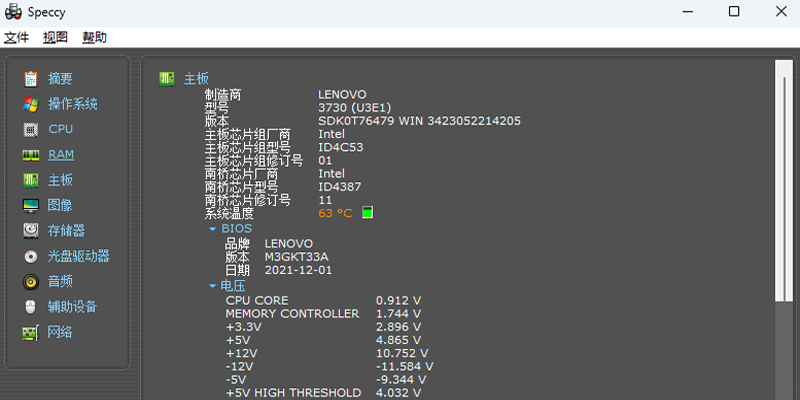Click the green motherboard icon in sidebar
Screen dimensions: 800x400
[31, 180]
